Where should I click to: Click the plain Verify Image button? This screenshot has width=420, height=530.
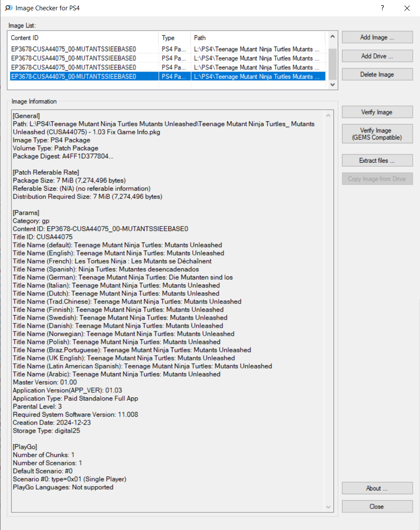click(x=377, y=112)
